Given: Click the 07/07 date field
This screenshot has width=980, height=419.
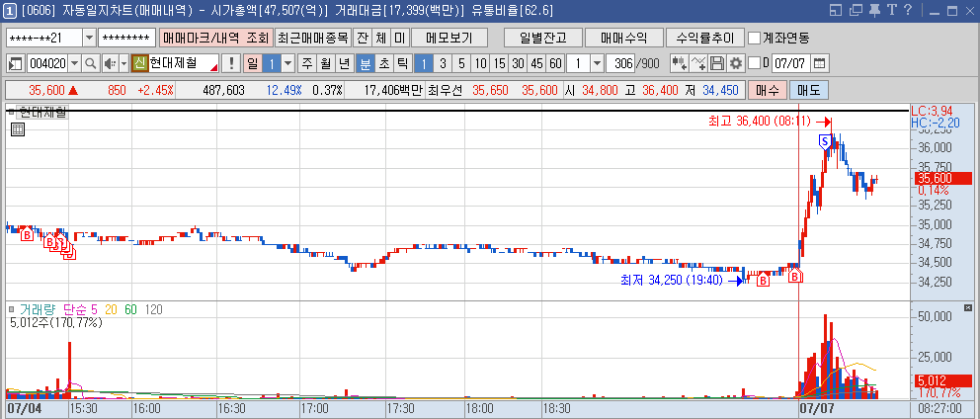Looking at the screenshot, I should pyautogui.click(x=791, y=63).
